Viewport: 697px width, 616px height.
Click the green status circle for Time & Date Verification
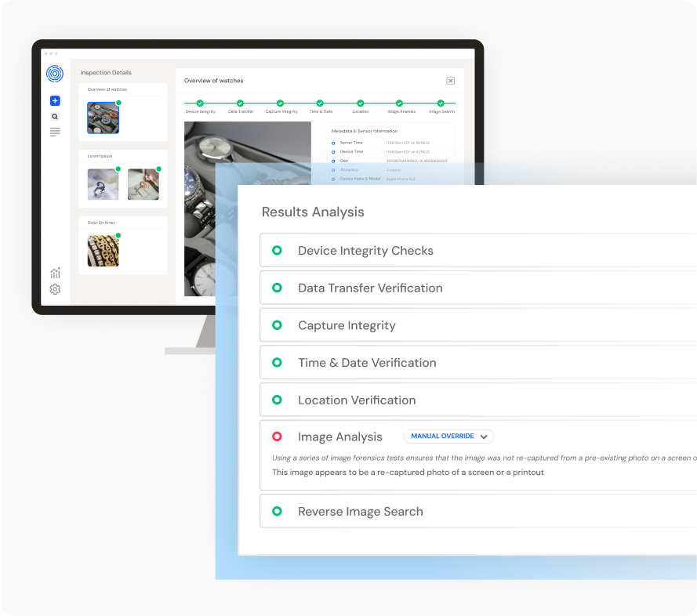(x=277, y=362)
